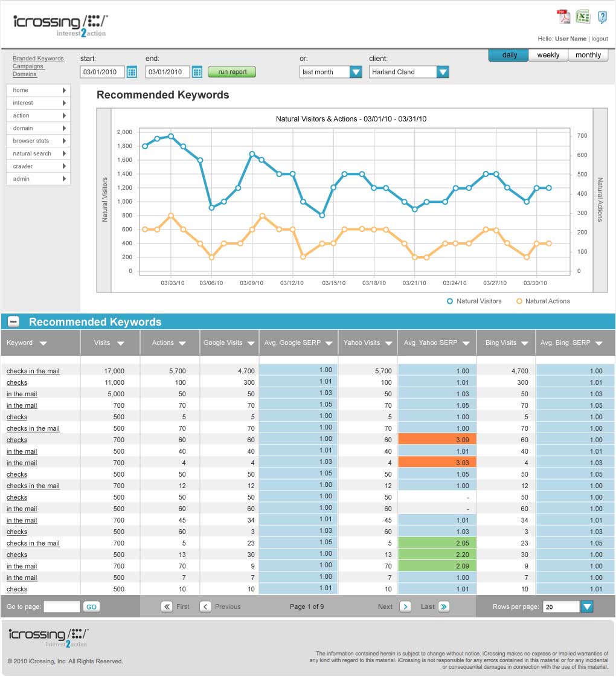Viewport: 616px width, 679px height.
Task: Collapse the Recommended Keywords table section
Action: point(13,321)
